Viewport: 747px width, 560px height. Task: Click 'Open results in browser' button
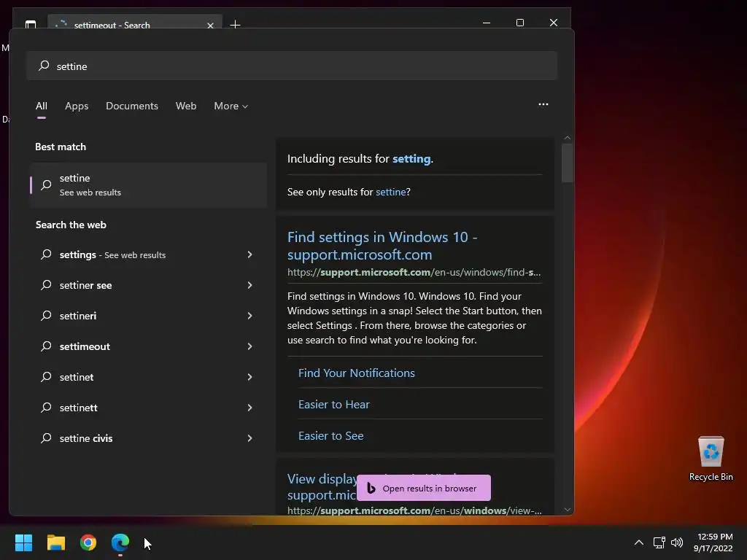click(424, 488)
